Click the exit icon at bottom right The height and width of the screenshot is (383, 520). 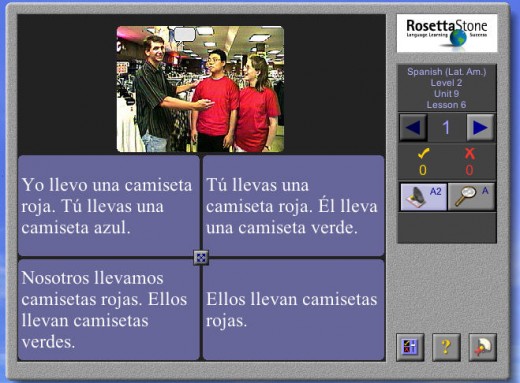(x=483, y=347)
